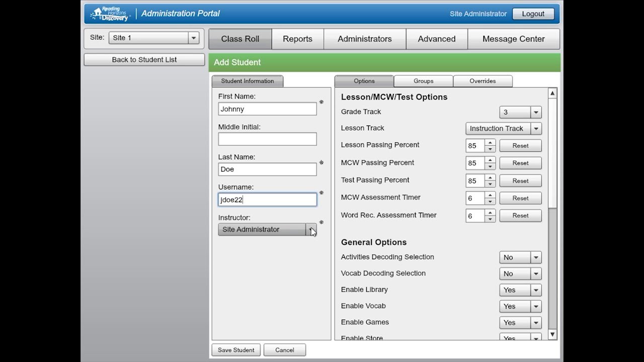Open the Grade Track dropdown
Viewport: 644px width, 362px height.
(x=520, y=112)
